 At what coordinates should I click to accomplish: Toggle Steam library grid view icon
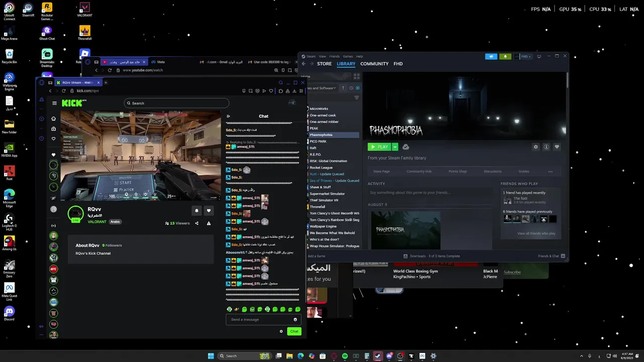click(x=357, y=76)
